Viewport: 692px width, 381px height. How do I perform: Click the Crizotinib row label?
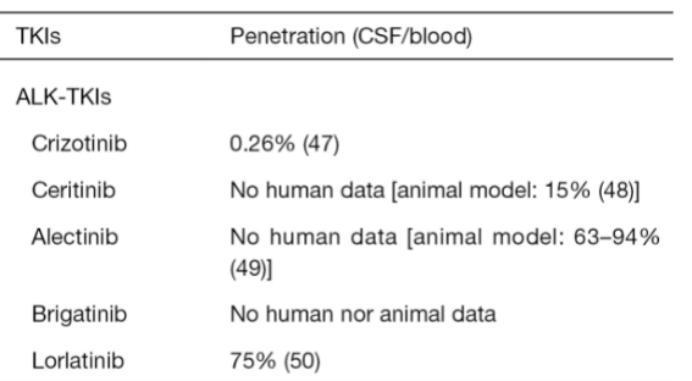(79, 143)
